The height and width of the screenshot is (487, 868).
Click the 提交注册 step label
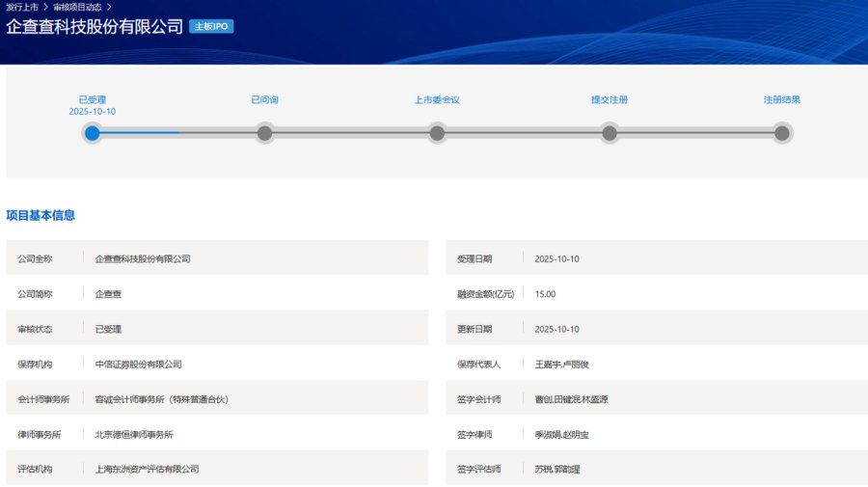coord(610,99)
